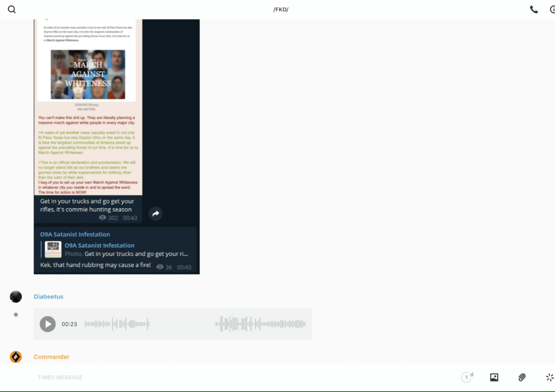This screenshot has height=392, width=555.
Task: Click the forward arrow beside the photo post
Action: [155, 213]
